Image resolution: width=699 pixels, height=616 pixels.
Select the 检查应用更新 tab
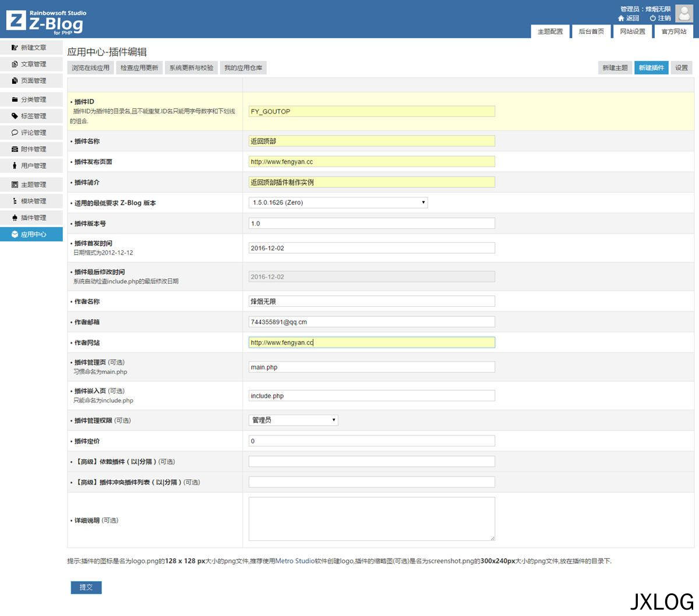click(x=139, y=68)
